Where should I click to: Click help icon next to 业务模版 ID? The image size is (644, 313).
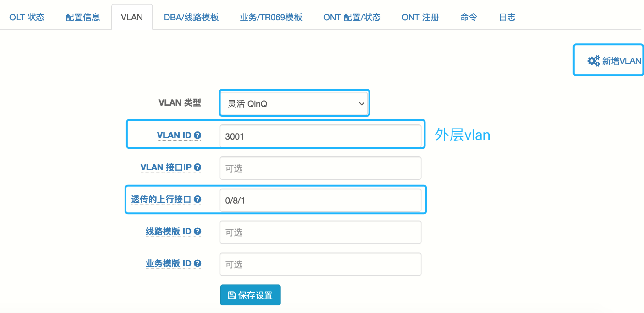click(x=197, y=263)
